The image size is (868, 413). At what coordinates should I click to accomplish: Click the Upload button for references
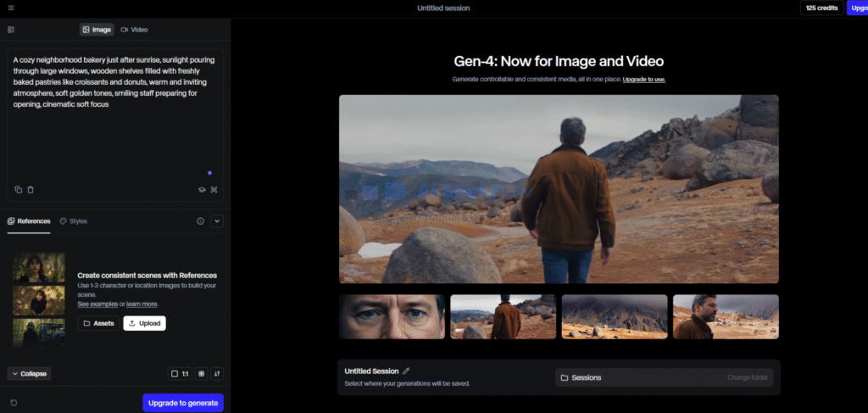click(144, 323)
